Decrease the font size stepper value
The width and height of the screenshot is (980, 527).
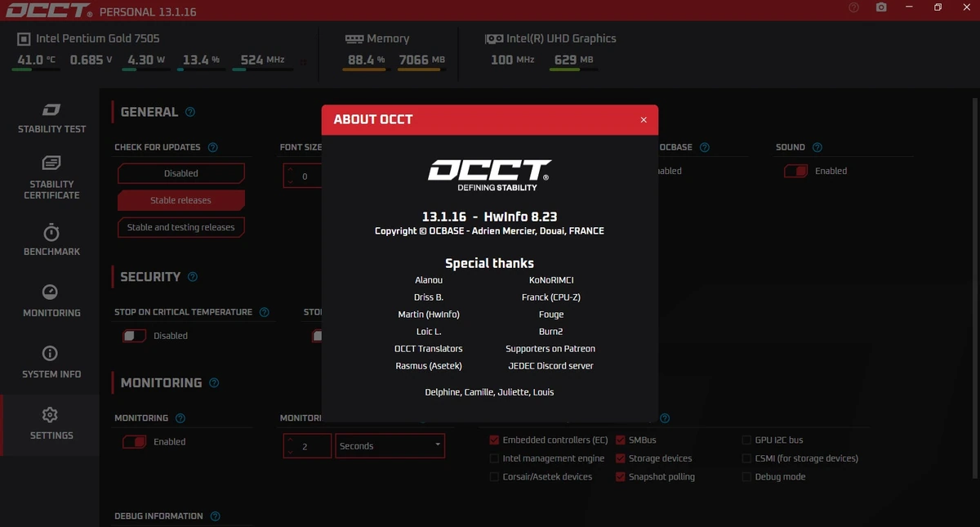[x=290, y=181]
